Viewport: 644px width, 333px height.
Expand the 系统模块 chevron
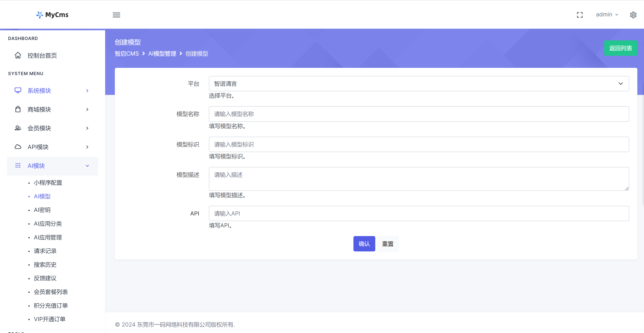[87, 91]
